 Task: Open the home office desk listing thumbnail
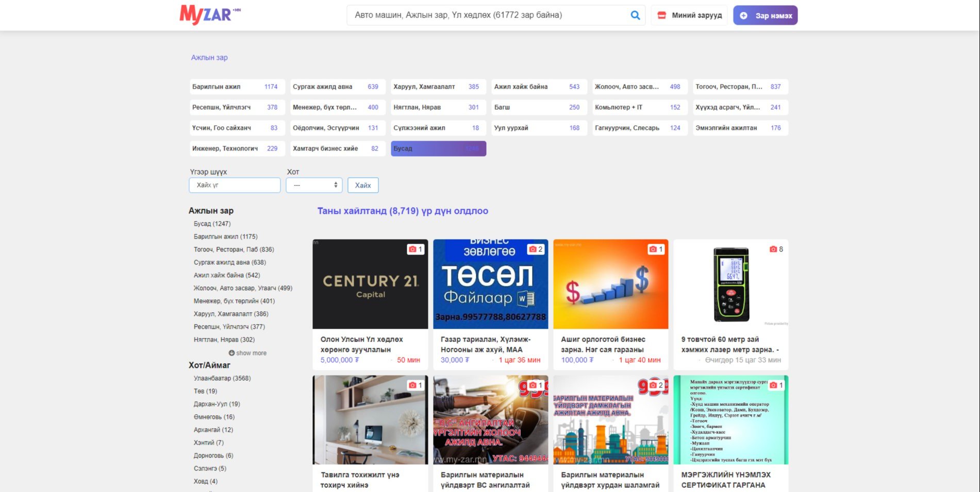pyautogui.click(x=370, y=420)
